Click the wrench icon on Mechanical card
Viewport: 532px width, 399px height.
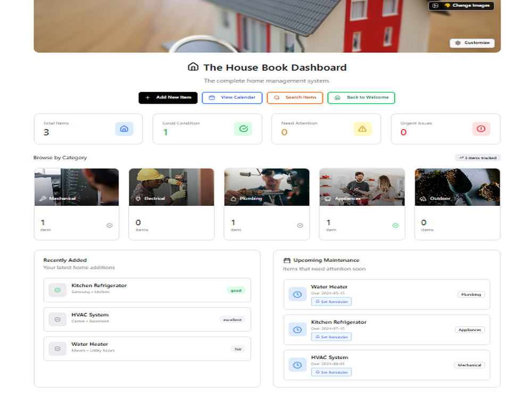pyautogui.click(x=43, y=198)
